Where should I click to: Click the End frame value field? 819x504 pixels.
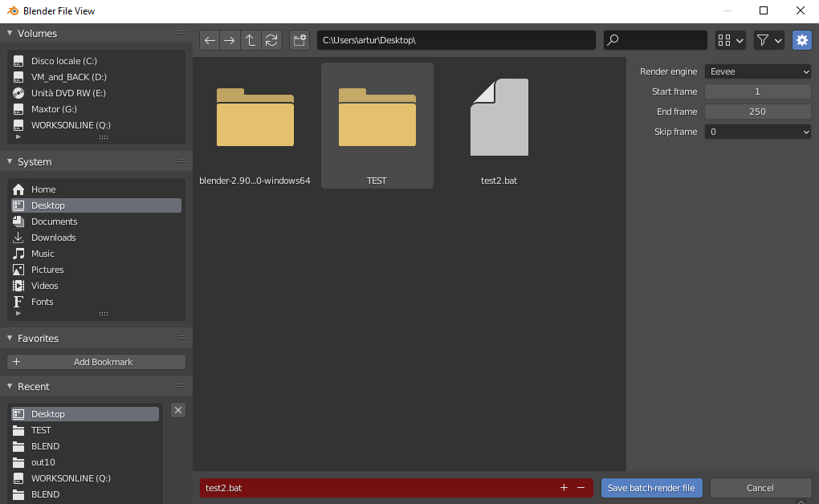point(758,112)
